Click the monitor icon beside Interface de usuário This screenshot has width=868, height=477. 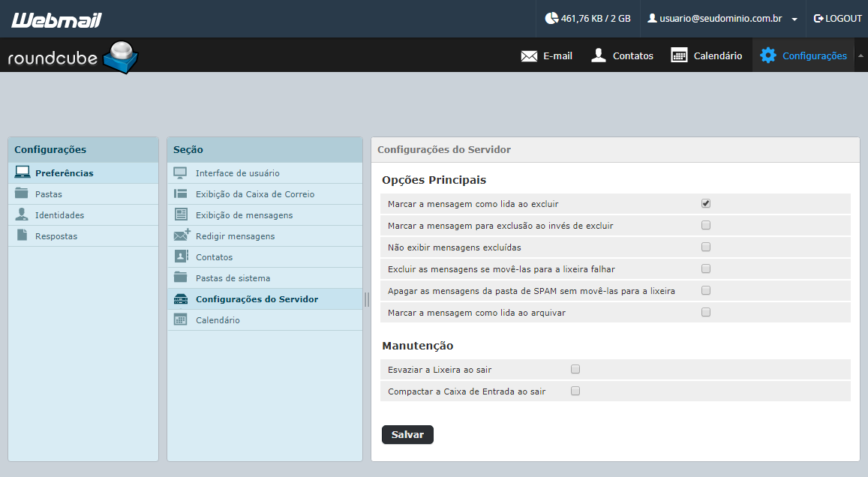click(181, 172)
